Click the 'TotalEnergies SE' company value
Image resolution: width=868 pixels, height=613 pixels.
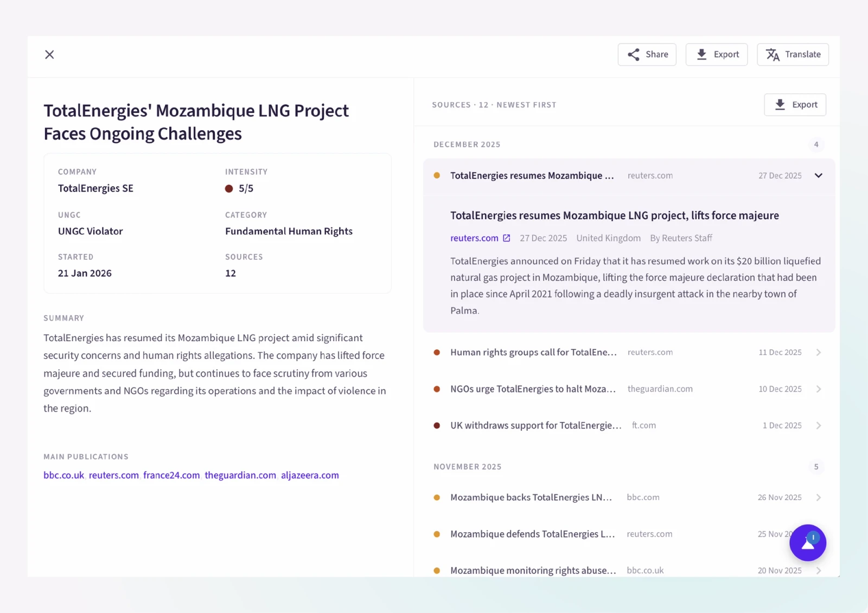[95, 189]
